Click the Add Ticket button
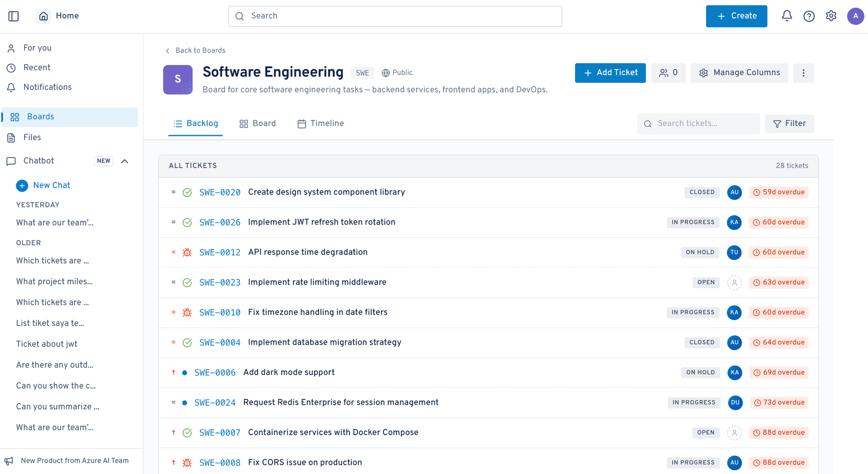 pyautogui.click(x=610, y=73)
